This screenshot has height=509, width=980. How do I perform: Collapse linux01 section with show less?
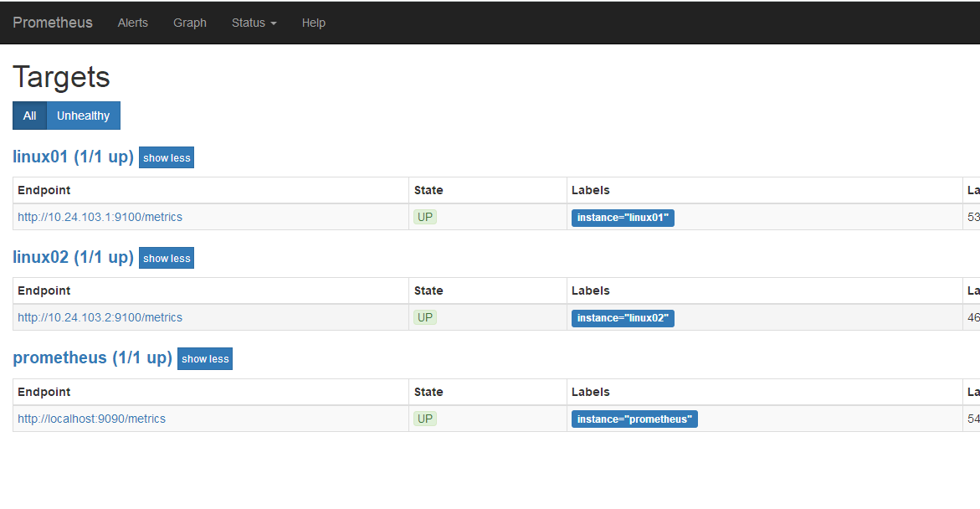pos(167,157)
